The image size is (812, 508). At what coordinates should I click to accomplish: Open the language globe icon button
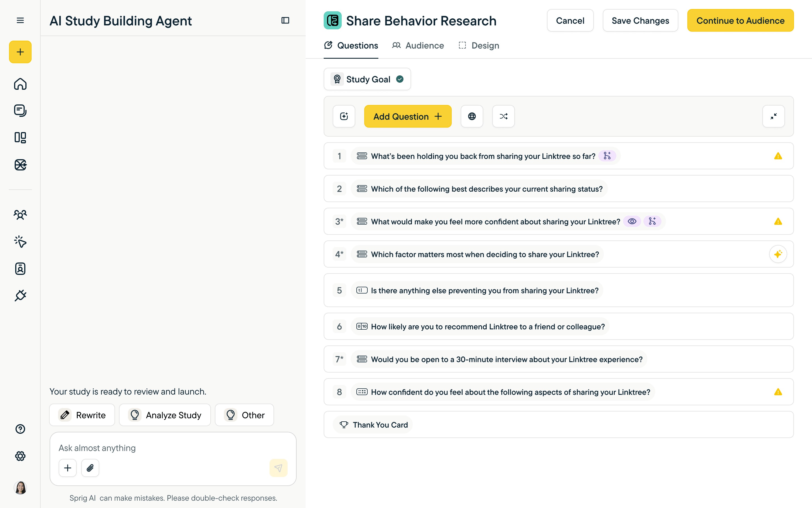(472, 116)
